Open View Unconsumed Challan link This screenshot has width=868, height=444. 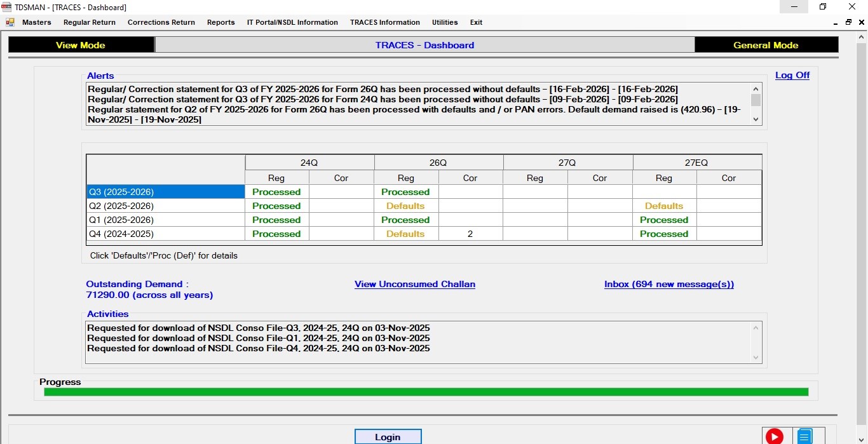coord(414,284)
